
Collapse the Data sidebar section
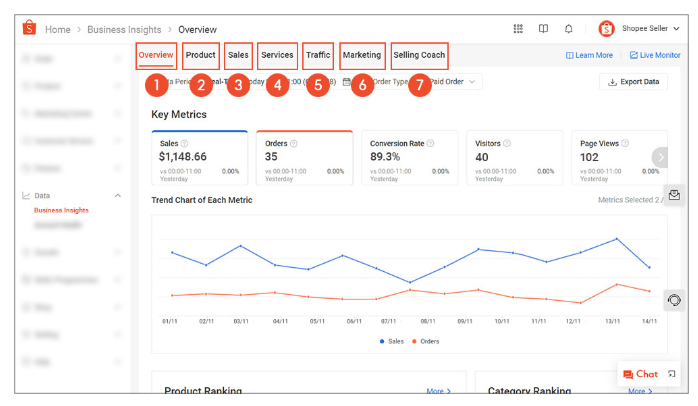(x=118, y=196)
